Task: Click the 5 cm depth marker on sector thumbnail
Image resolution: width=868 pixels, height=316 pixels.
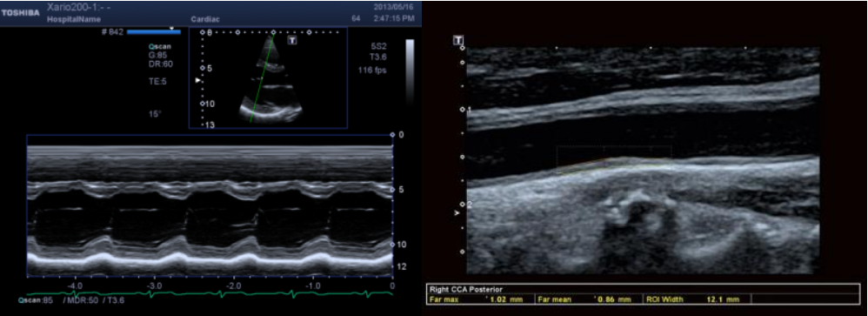Action: coord(210,68)
